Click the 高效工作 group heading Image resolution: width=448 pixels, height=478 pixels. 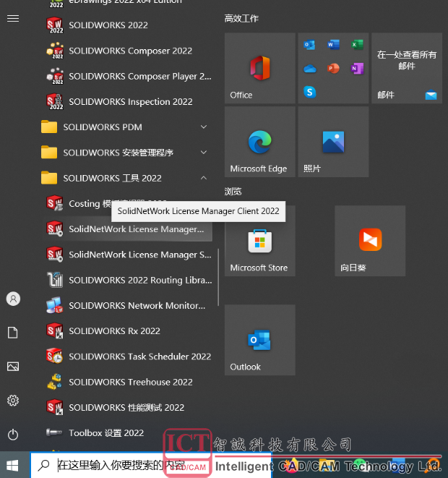pyautogui.click(x=241, y=19)
